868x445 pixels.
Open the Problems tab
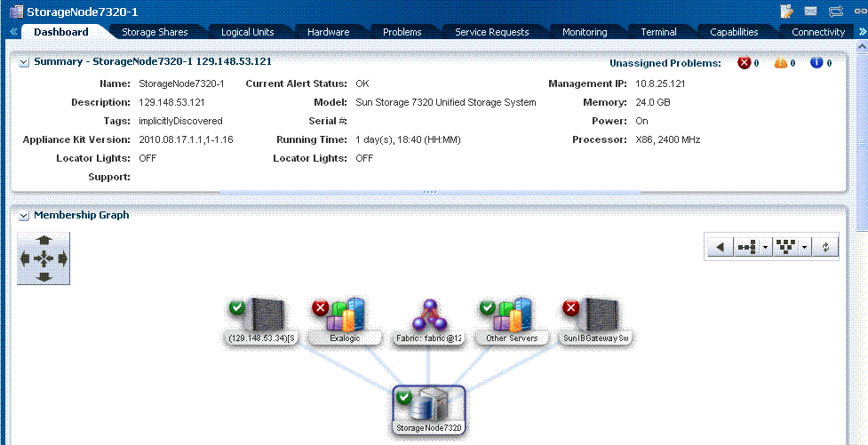click(402, 32)
